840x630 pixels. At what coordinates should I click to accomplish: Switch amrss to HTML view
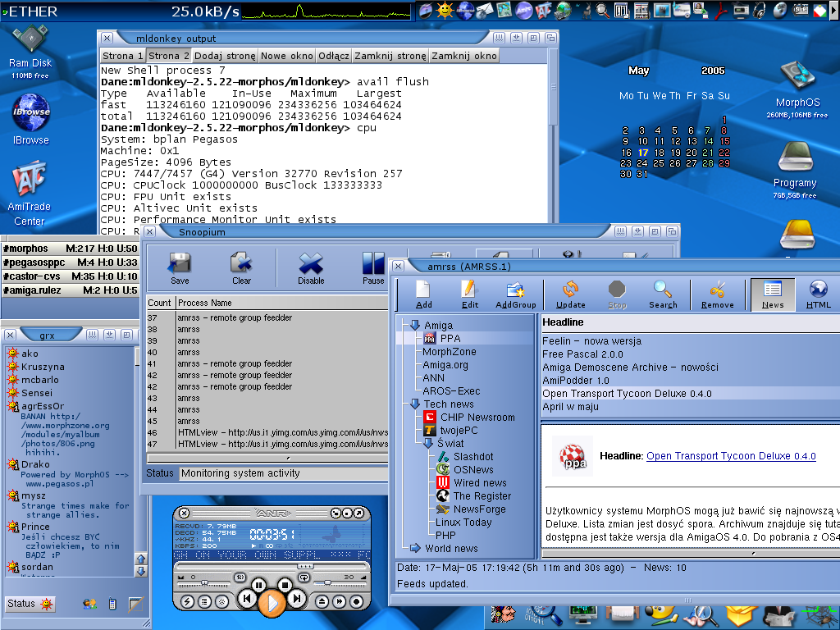click(819, 294)
